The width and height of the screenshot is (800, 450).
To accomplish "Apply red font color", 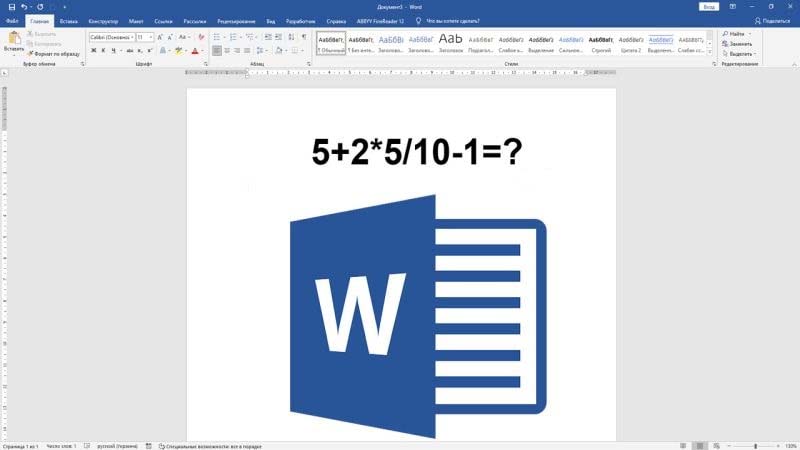I will [x=195, y=51].
